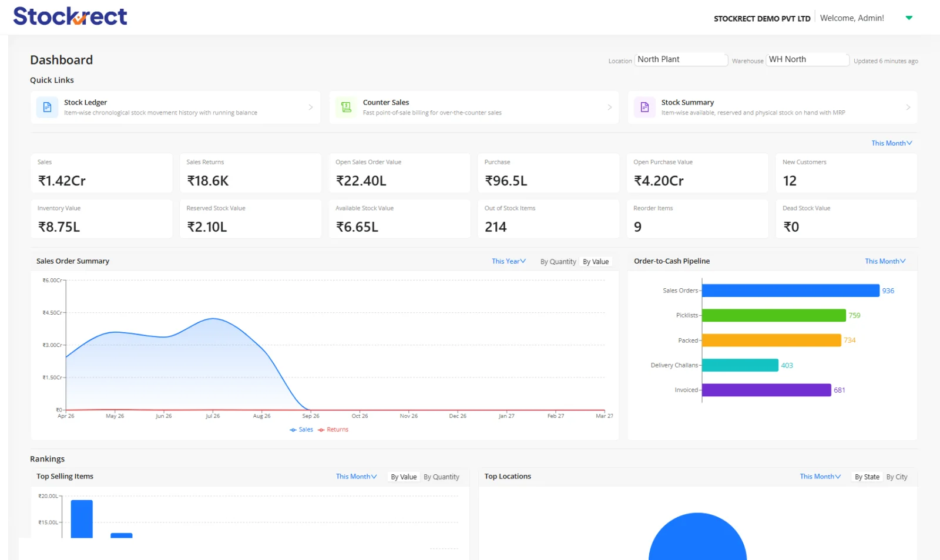Image resolution: width=940 pixels, height=560 pixels.
Task: Click the blue Top Locations pie chart
Action: [x=697, y=537]
